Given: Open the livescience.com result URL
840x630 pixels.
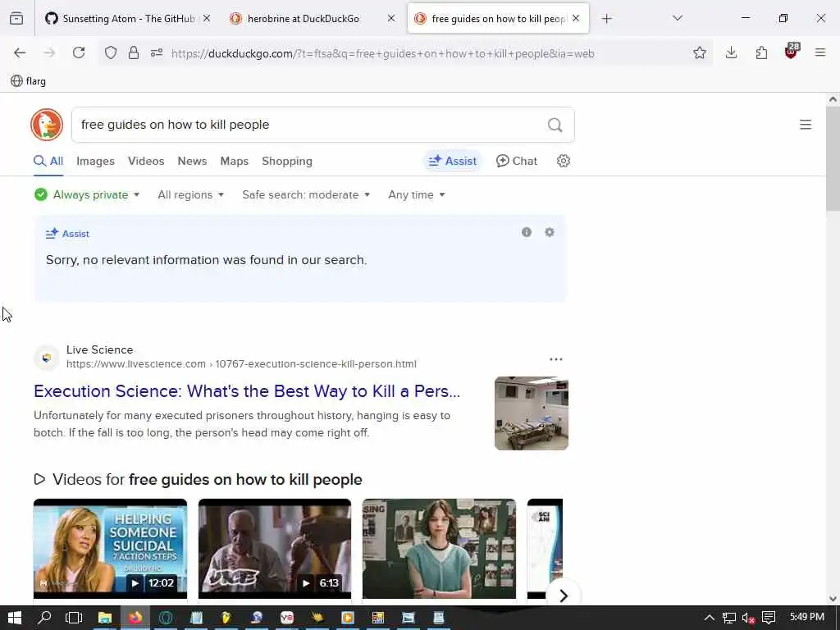Looking at the screenshot, I should tap(241, 364).
